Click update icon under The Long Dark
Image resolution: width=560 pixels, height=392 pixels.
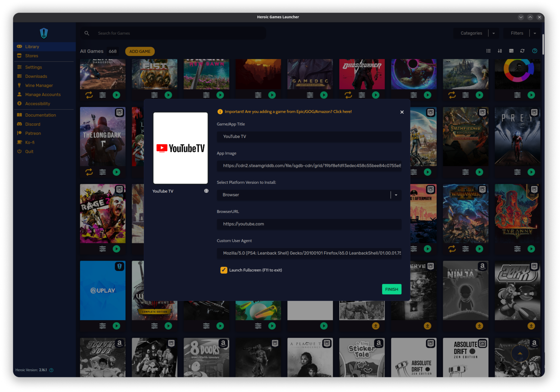(x=89, y=172)
